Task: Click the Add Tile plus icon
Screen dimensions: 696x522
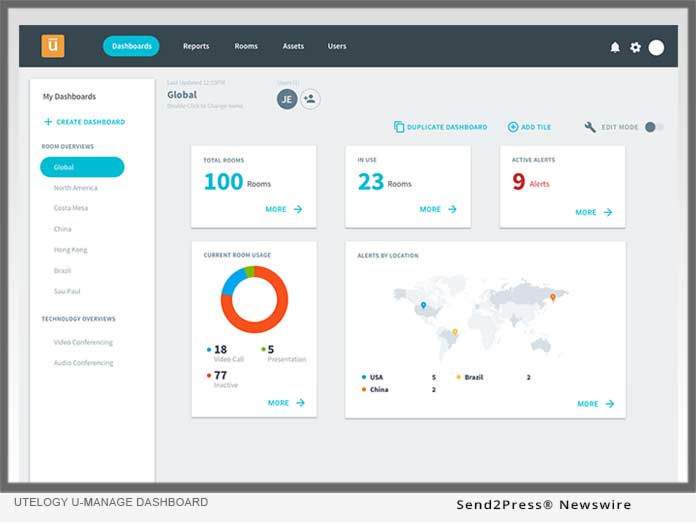Action: coord(513,127)
